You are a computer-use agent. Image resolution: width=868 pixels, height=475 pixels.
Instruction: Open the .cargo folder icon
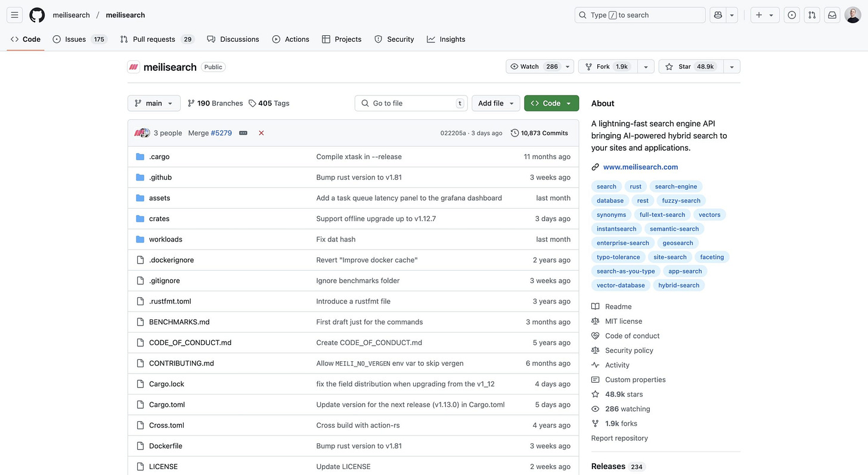coord(140,157)
